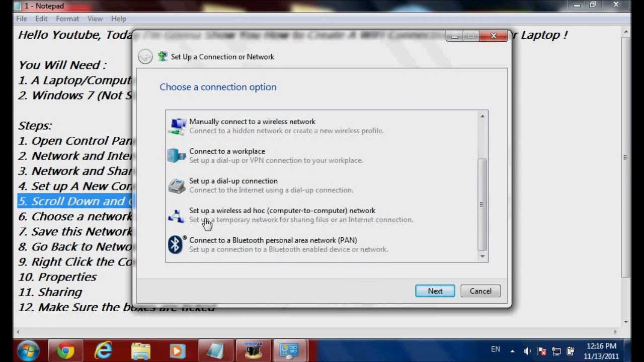Switch to HyperCam on the taskbar
The height and width of the screenshot is (362, 644).
point(253,350)
